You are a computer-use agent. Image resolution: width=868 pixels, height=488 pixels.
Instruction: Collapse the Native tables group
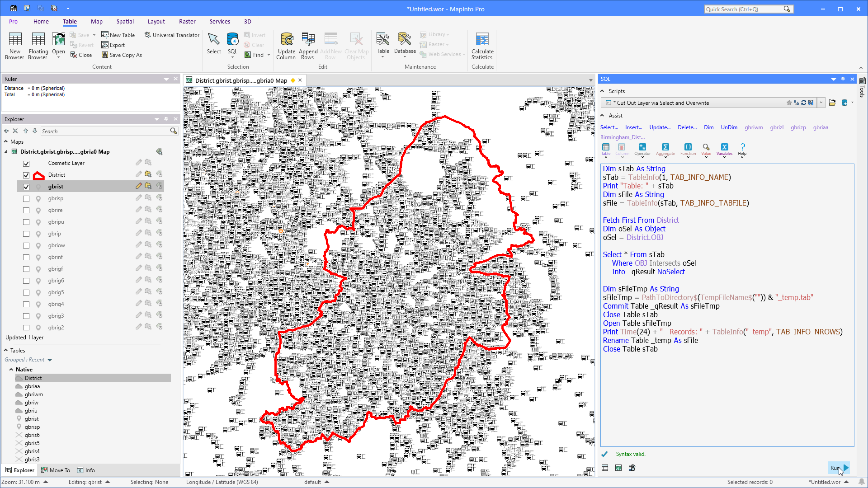[11, 370]
